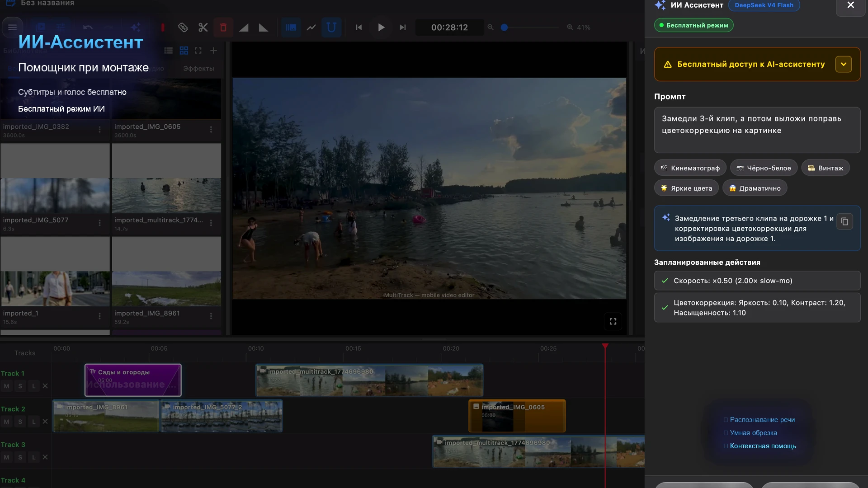
Task: Click the 00:28:12 timecode display
Action: (449, 28)
